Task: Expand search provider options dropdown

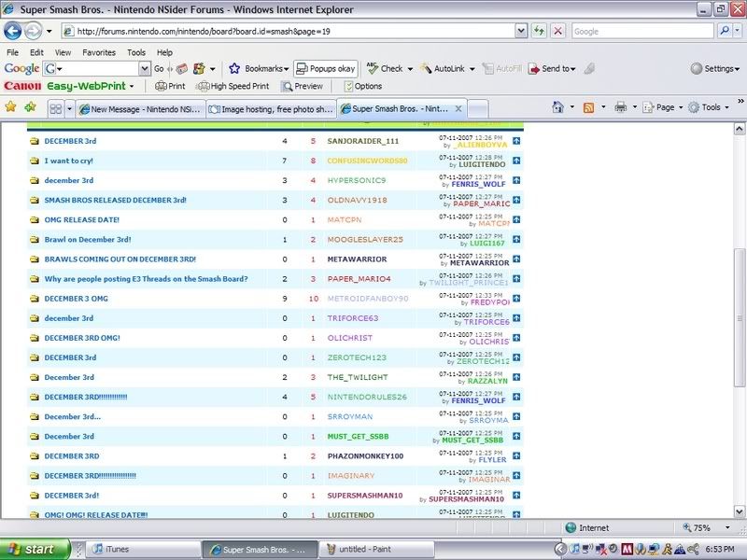Action: click(x=737, y=31)
